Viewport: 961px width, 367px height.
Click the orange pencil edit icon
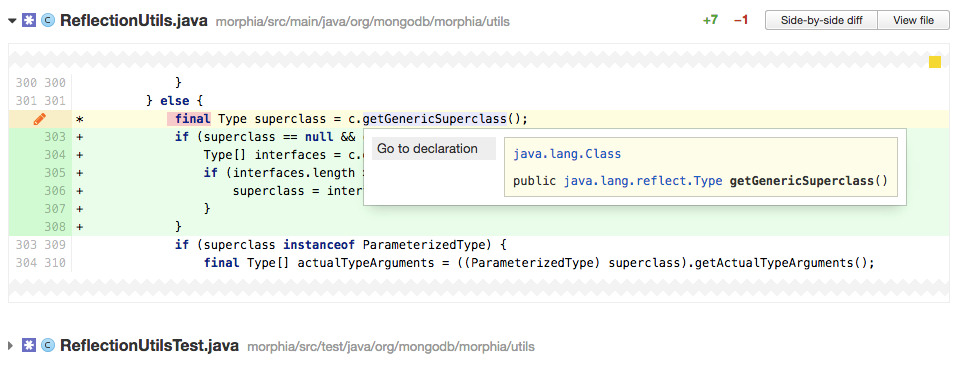39,119
